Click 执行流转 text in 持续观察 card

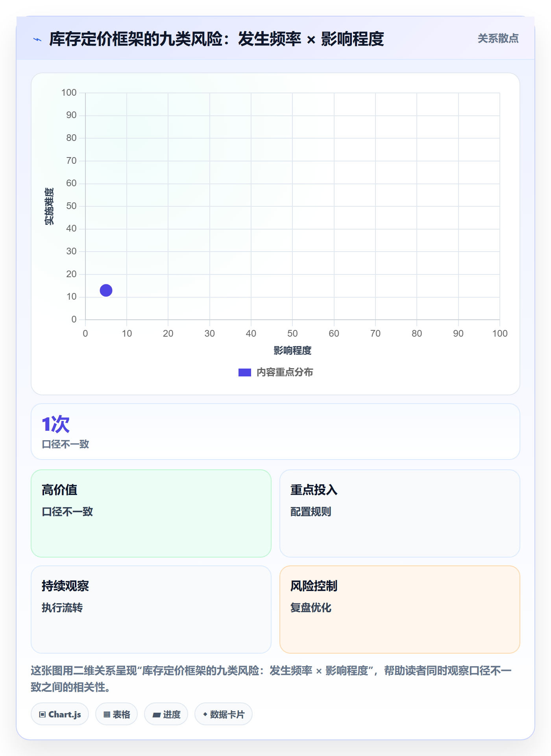tap(62, 608)
